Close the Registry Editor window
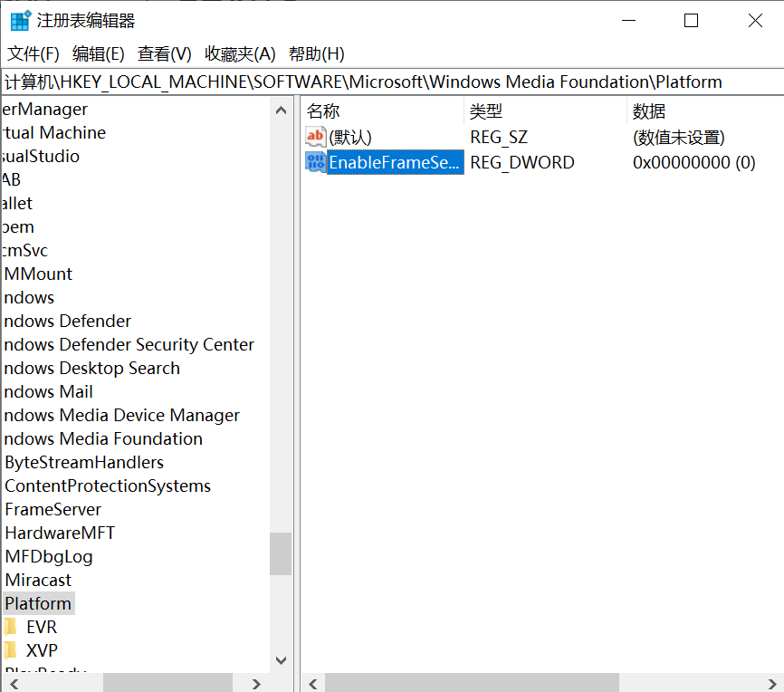 [x=755, y=21]
